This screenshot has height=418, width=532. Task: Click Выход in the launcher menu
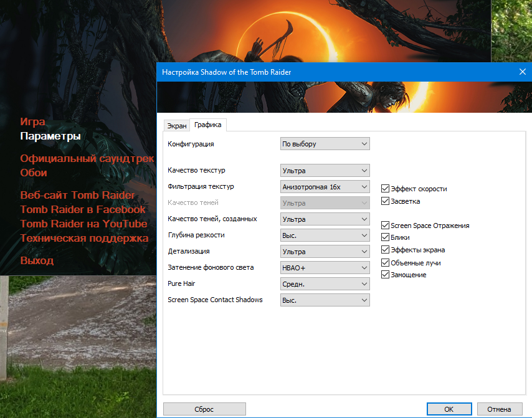click(x=37, y=260)
